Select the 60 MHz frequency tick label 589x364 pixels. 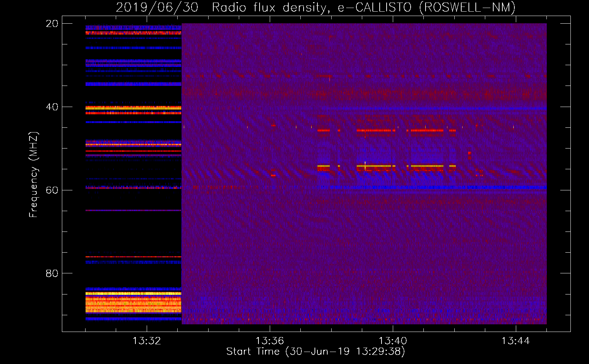pyautogui.click(x=52, y=190)
